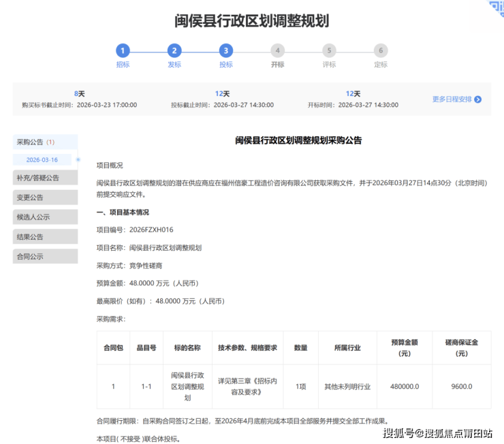504x444 pixels.
Task: Open the 合同公示 sidebar tab
Action: coord(45,257)
